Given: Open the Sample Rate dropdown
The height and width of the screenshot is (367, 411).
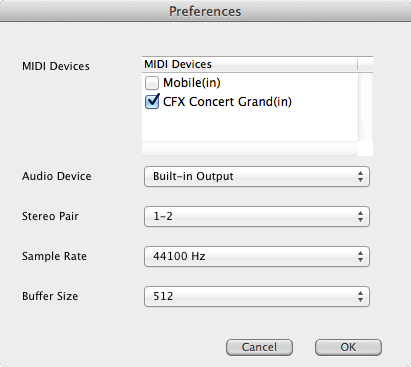Looking at the screenshot, I should pyautogui.click(x=257, y=256).
